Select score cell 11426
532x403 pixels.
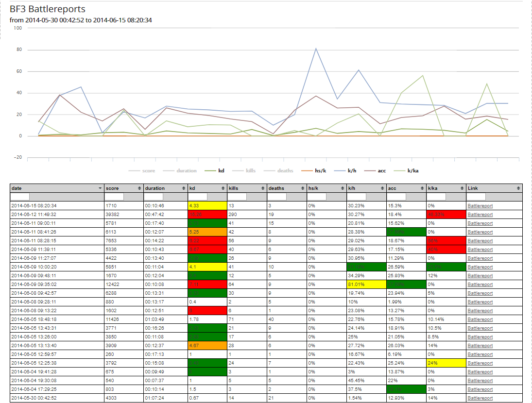tap(124, 319)
